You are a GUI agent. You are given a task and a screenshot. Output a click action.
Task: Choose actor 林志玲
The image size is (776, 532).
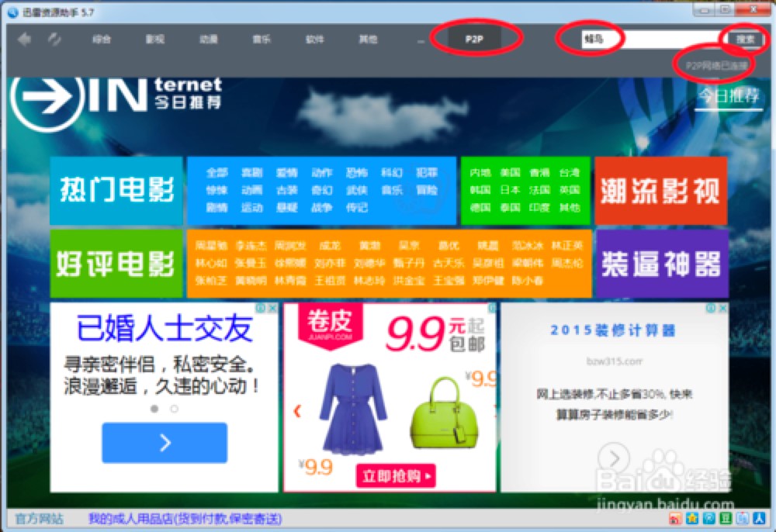tap(369, 281)
